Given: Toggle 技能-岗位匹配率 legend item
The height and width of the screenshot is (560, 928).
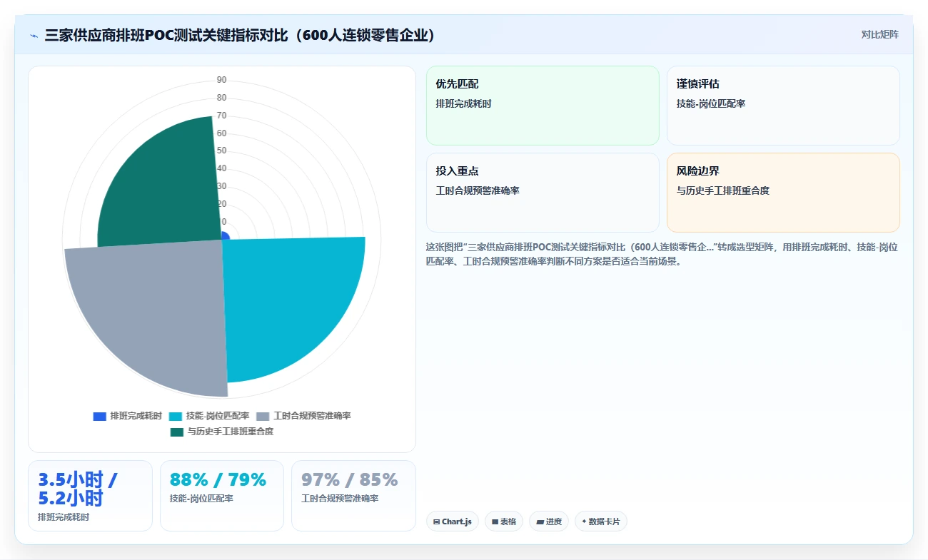Looking at the screenshot, I should 209,416.
